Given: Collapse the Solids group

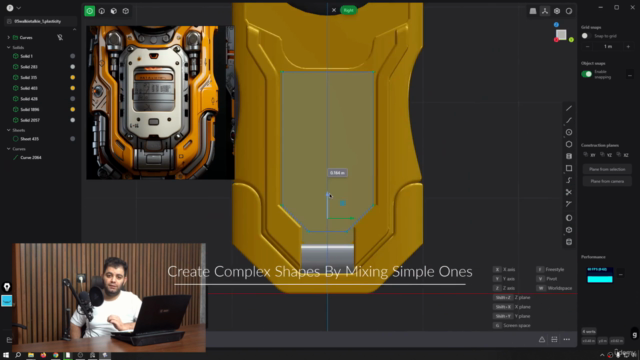Looking at the screenshot, I should (9, 47).
